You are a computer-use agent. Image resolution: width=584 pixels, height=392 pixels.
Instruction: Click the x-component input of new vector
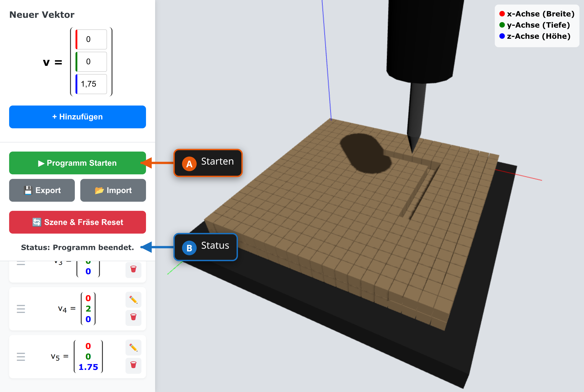tap(91, 39)
